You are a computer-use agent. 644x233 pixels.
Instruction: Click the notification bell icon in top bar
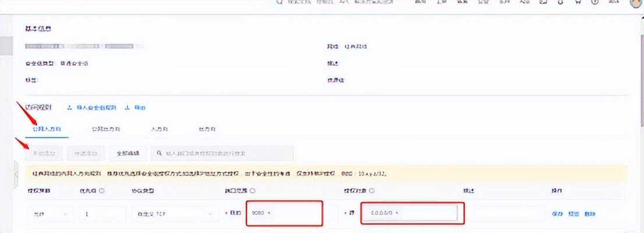(560, 2)
